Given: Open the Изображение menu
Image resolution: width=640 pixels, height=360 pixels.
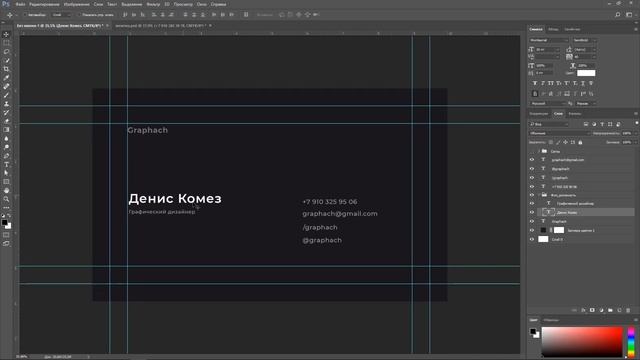Looking at the screenshot, I should (76, 4).
